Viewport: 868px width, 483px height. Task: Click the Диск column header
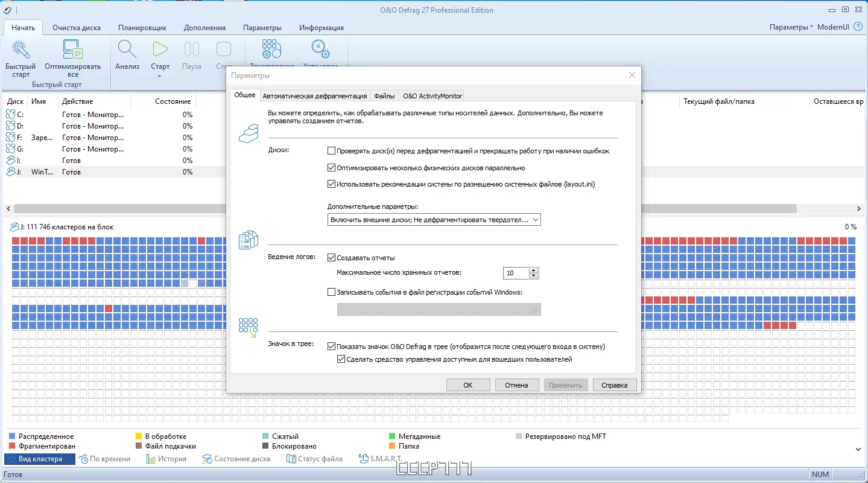pos(16,101)
